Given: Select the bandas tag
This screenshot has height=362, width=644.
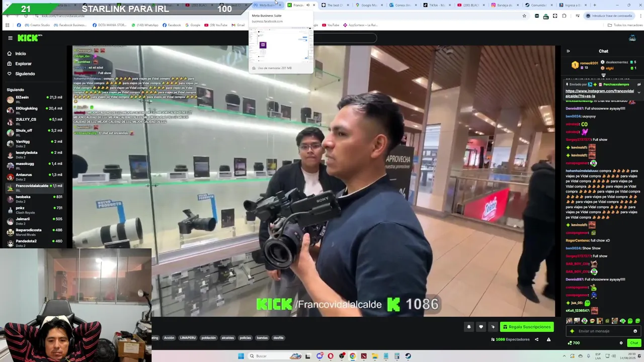Looking at the screenshot, I should coord(262,338).
